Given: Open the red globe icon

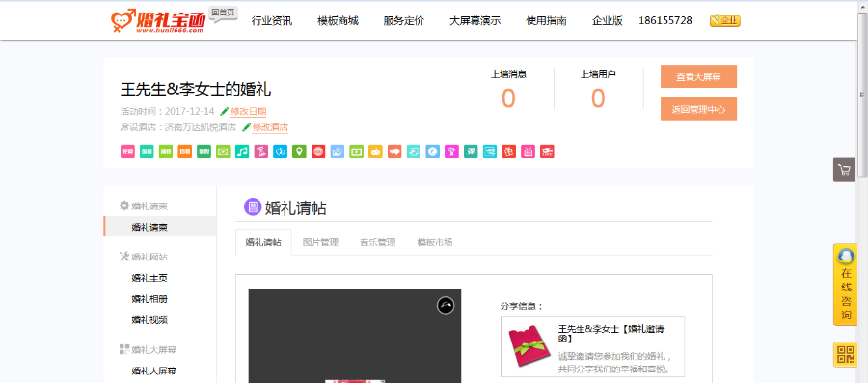Looking at the screenshot, I should coord(318,151).
